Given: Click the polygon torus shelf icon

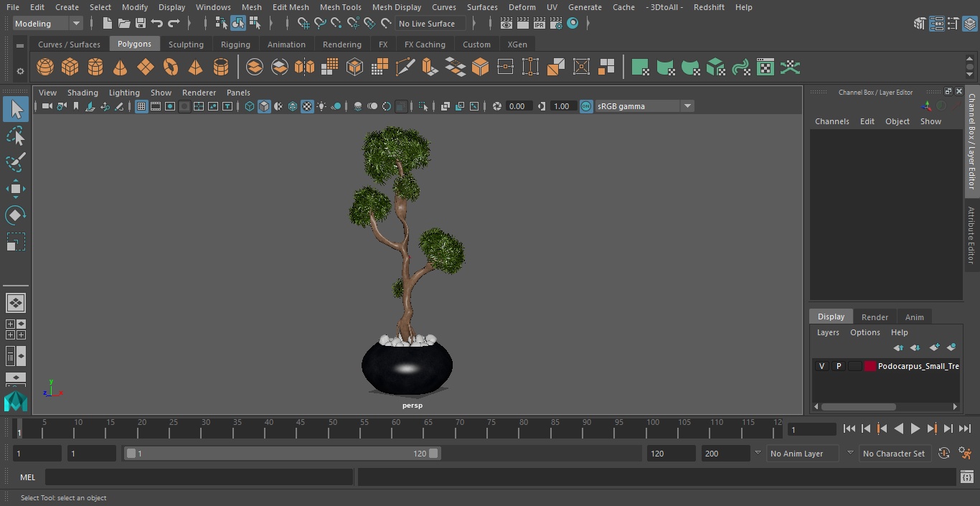Looking at the screenshot, I should [x=171, y=67].
